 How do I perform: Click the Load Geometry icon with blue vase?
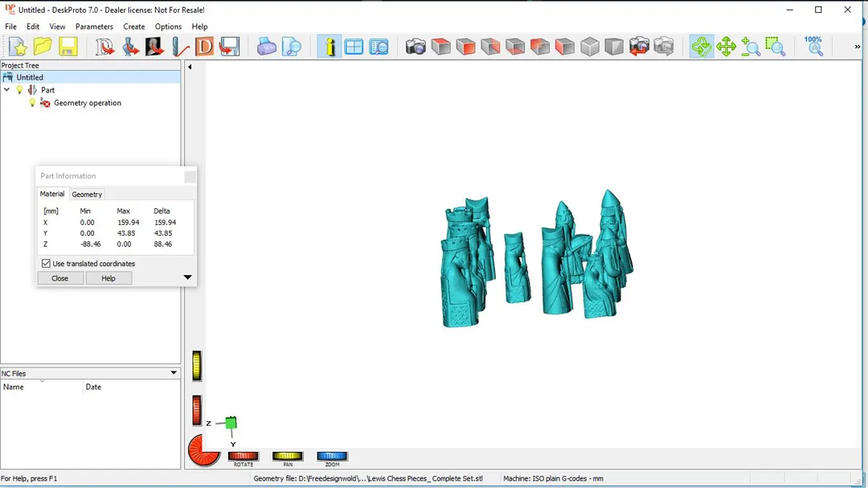click(130, 47)
